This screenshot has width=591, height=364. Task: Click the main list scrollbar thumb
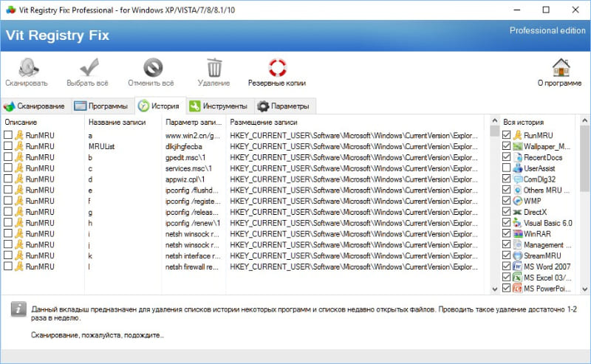494,131
